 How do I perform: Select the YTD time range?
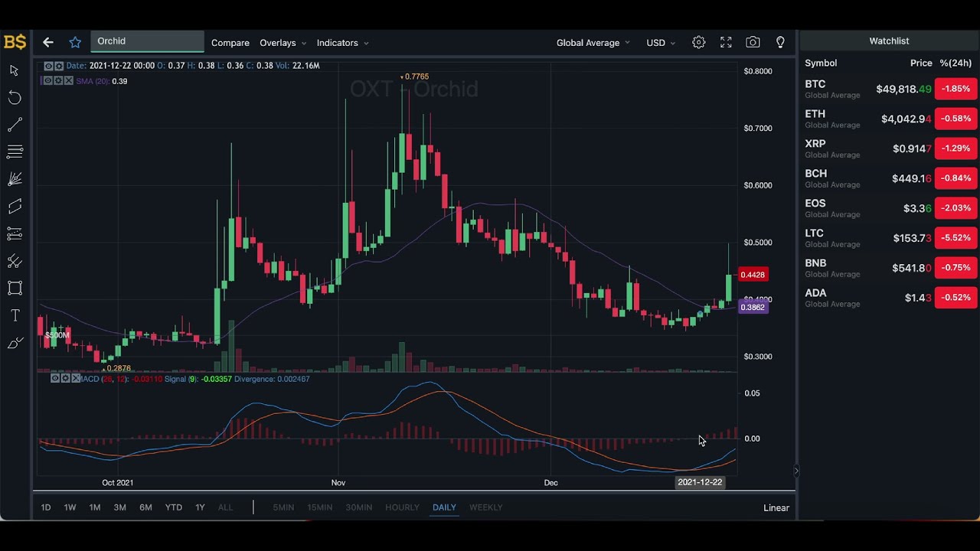(174, 507)
